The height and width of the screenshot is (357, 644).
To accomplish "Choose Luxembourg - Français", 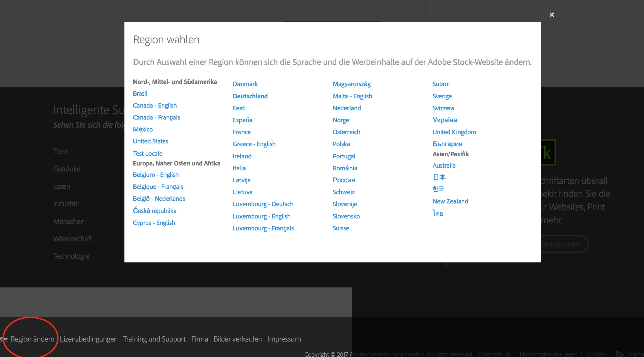I will coord(263,228).
